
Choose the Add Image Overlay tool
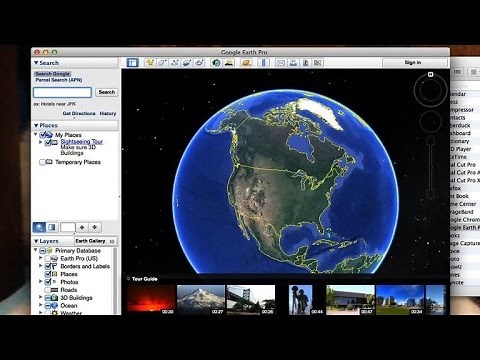[187, 62]
